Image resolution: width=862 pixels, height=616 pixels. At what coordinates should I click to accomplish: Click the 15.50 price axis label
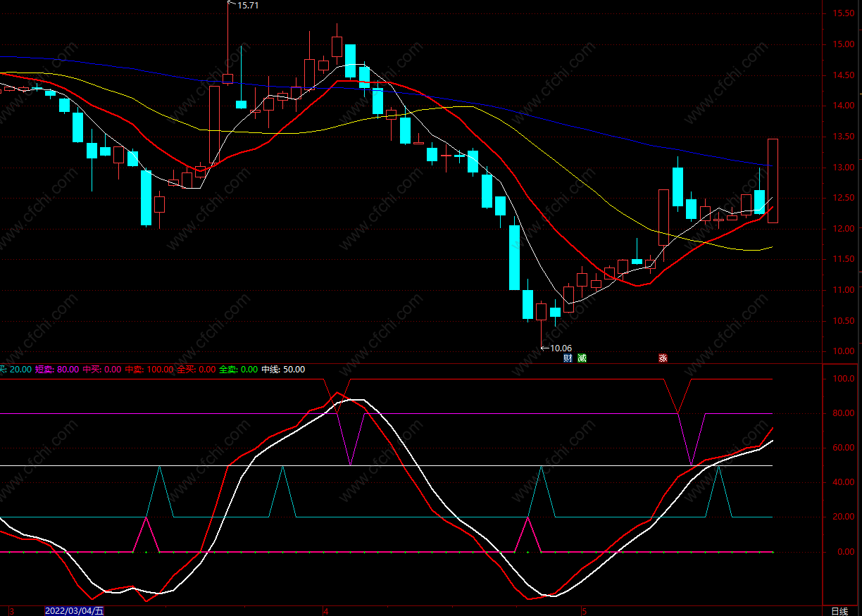844,13
